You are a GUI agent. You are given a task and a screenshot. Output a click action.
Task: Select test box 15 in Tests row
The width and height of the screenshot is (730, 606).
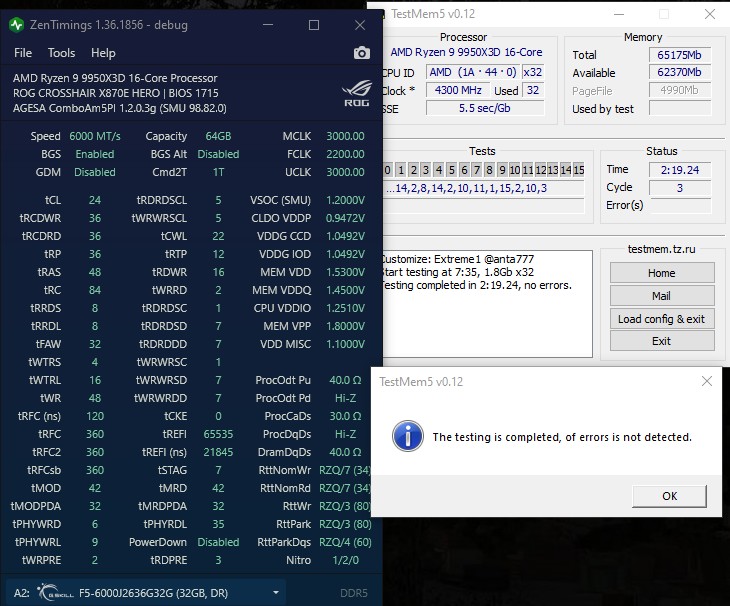579,170
